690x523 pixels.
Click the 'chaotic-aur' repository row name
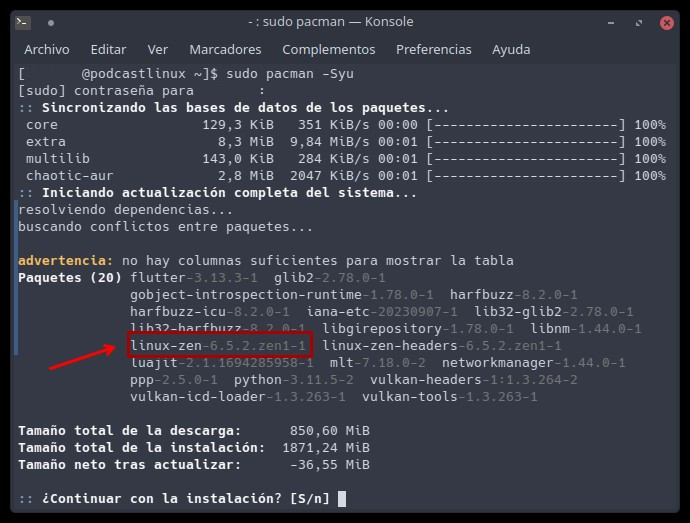tap(70, 176)
